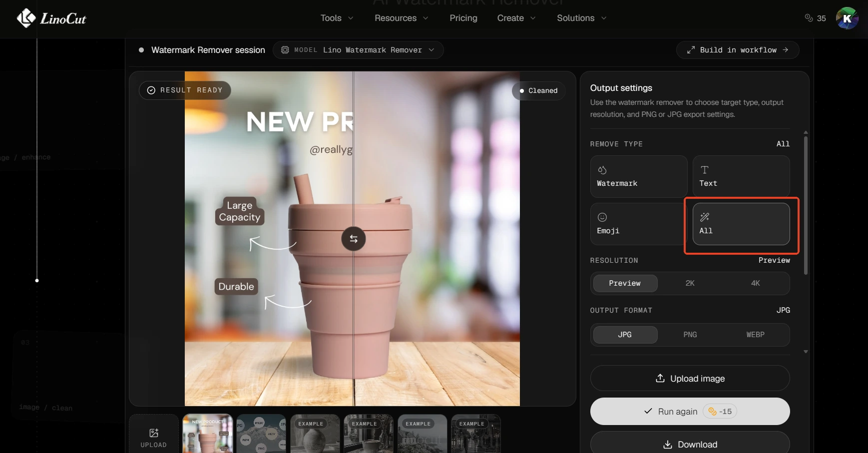Expand the Solutions chevron arrow

(604, 18)
